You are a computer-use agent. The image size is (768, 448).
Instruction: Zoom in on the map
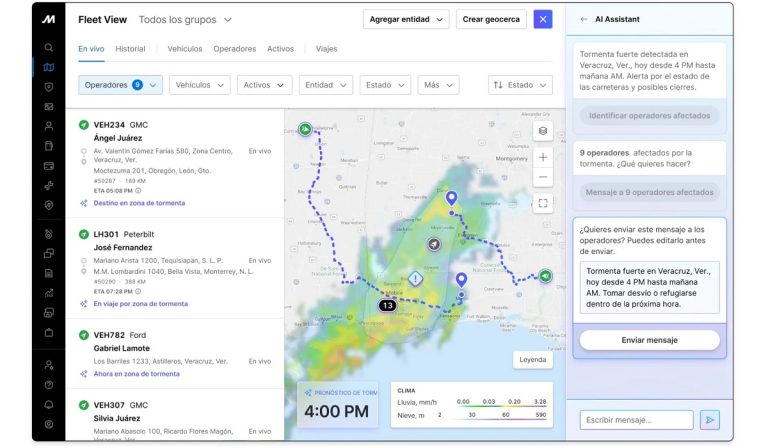[542, 157]
